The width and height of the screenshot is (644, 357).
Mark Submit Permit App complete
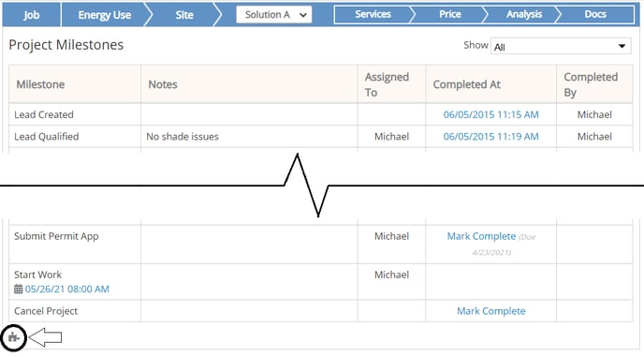click(481, 236)
